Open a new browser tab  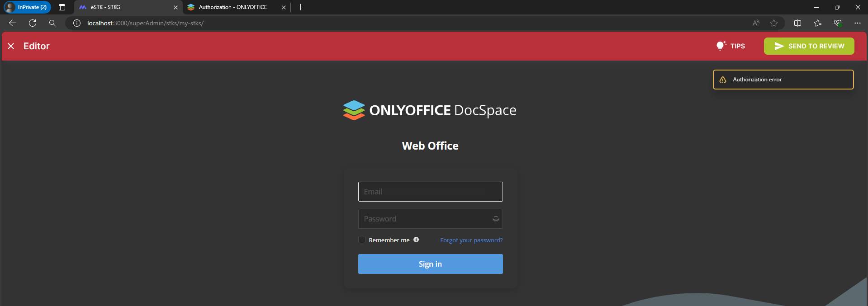click(300, 7)
